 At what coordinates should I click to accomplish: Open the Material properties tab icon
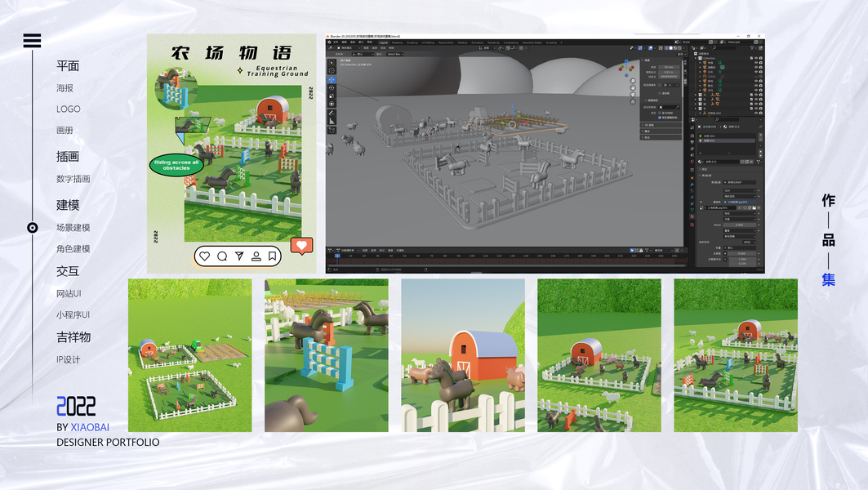[x=692, y=216]
